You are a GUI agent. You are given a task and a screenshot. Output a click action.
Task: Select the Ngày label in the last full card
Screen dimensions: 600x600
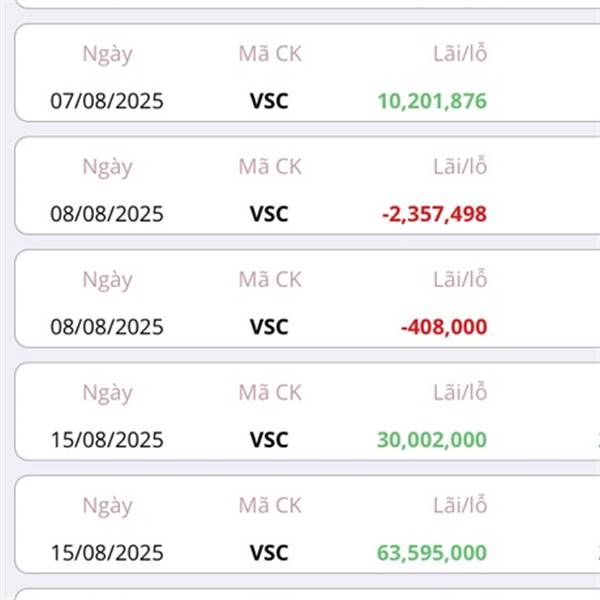point(108,506)
